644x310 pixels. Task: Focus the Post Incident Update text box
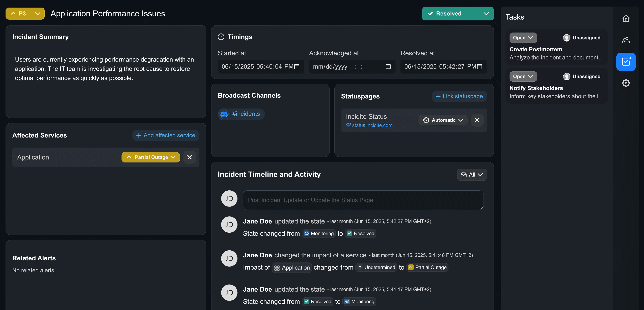(363, 200)
